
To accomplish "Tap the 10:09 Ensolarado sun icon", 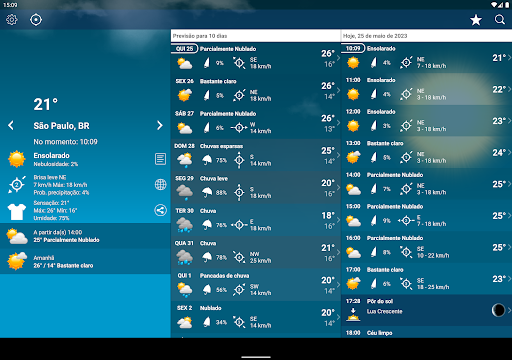I will click(353, 63).
